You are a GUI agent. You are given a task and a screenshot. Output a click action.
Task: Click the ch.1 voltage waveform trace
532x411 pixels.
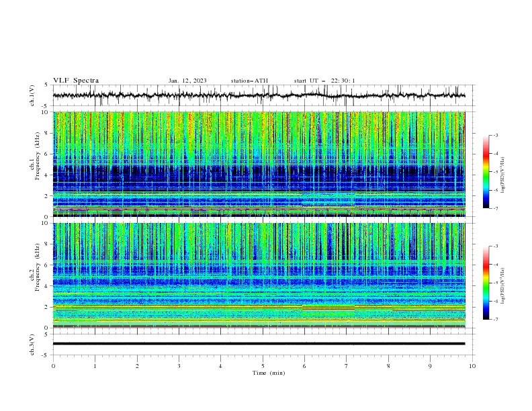click(x=259, y=95)
